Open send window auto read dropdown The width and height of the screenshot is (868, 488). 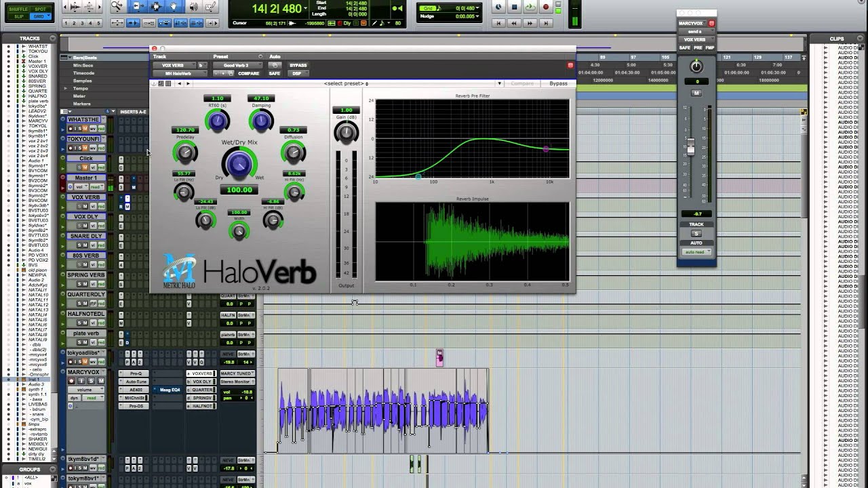click(696, 251)
